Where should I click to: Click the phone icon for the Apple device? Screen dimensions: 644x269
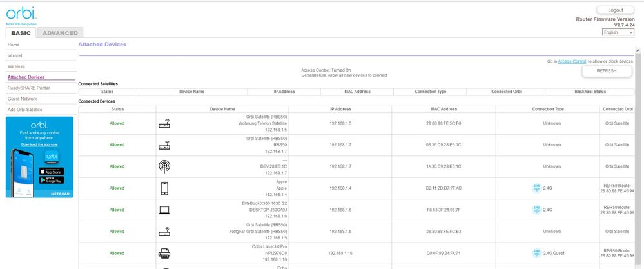[164, 188]
